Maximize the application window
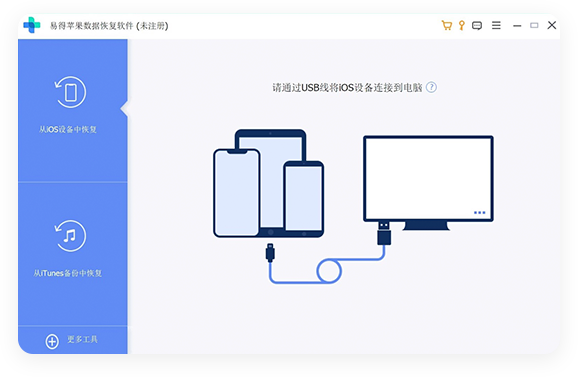This screenshot has height=377, width=578. point(534,25)
